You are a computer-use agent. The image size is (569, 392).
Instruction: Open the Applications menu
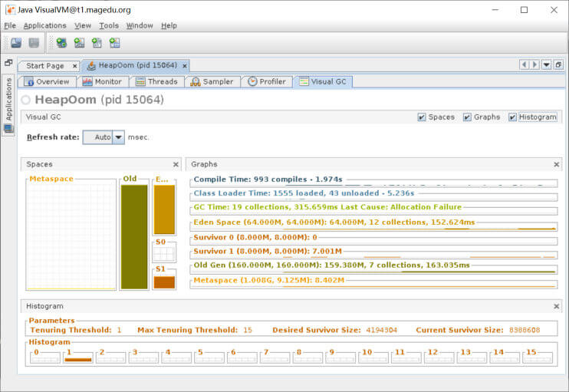tap(45, 25)
